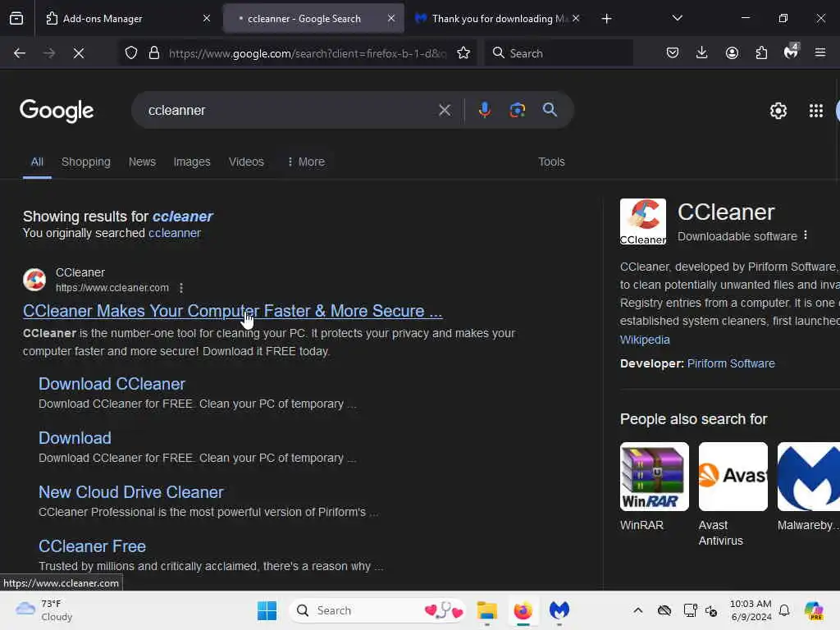Select the Images results tab
Viewport: 840px width, 630px height.
(192, 162)
